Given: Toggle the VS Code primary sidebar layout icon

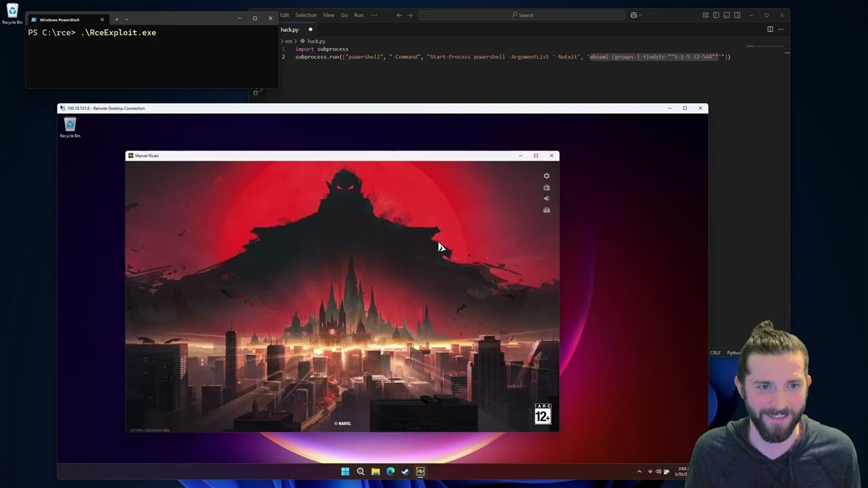Looking at the screenshot, I should (x=715, y=15).
